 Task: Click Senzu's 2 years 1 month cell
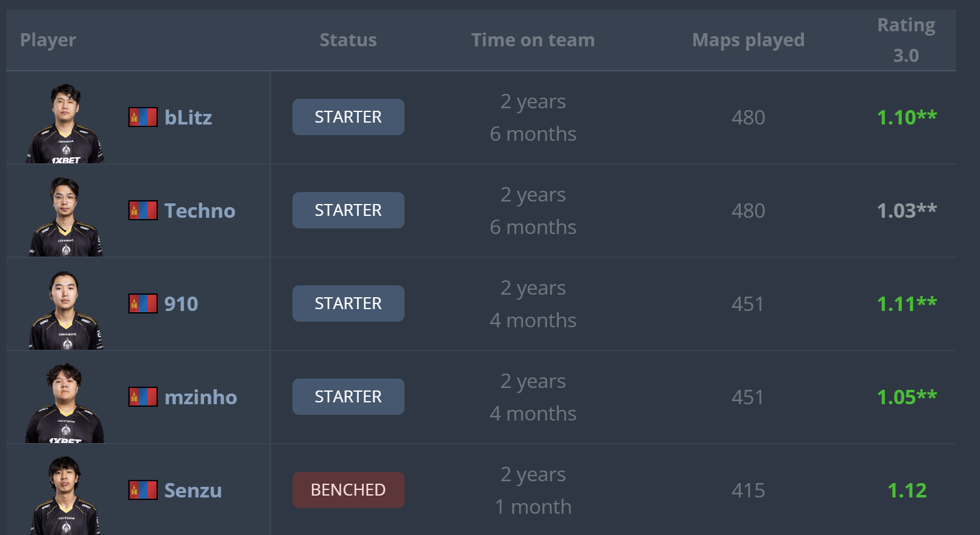coord(533,490)
